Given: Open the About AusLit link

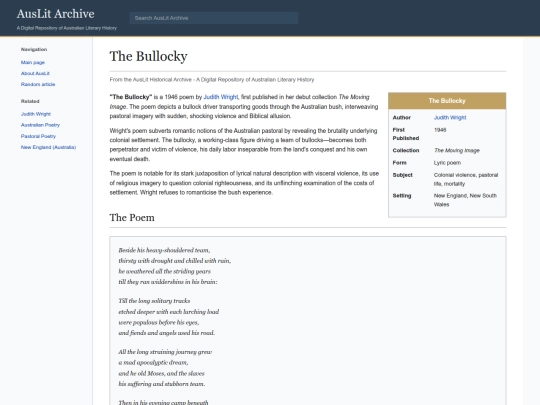Looking at the screenshot, I should click(35, 73).
